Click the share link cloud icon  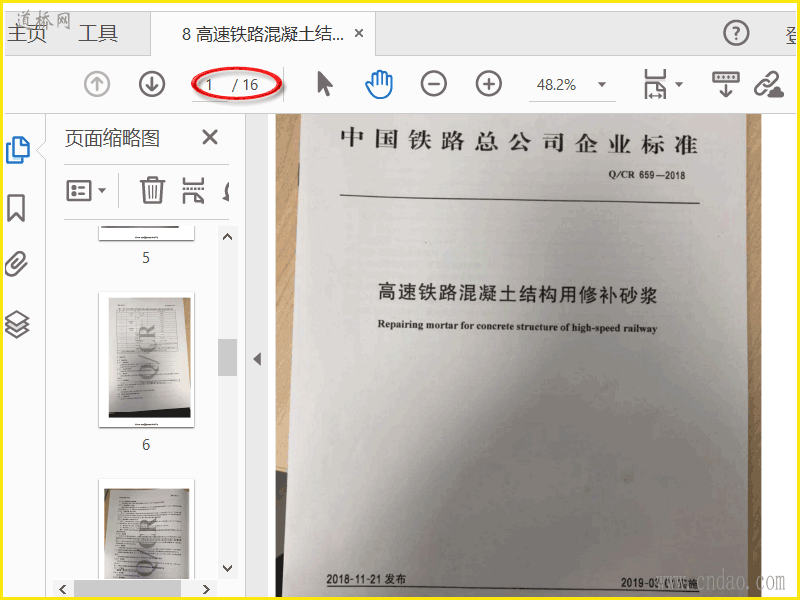(768, 84)
